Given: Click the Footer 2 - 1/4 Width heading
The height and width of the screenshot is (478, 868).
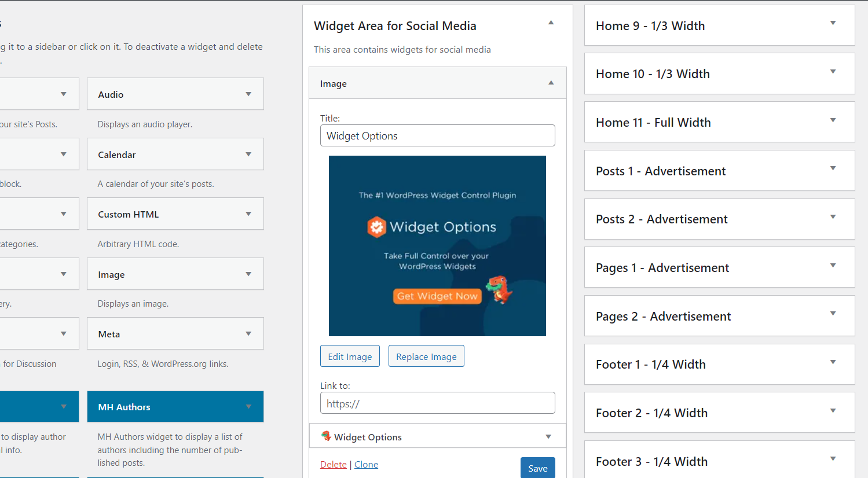Looking at the screenshot, I should click(x=651, y=413).
